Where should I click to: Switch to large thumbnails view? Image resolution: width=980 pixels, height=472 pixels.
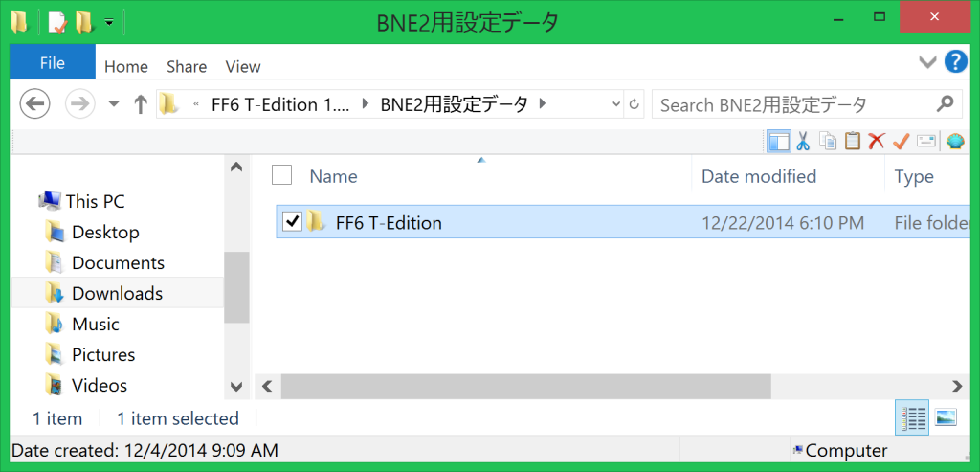947,417
